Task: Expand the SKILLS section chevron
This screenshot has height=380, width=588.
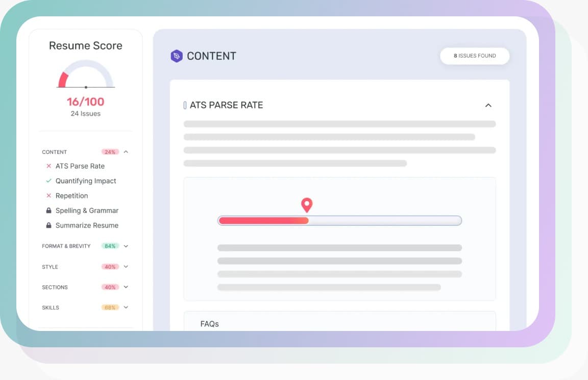Action: coord(126,307)
